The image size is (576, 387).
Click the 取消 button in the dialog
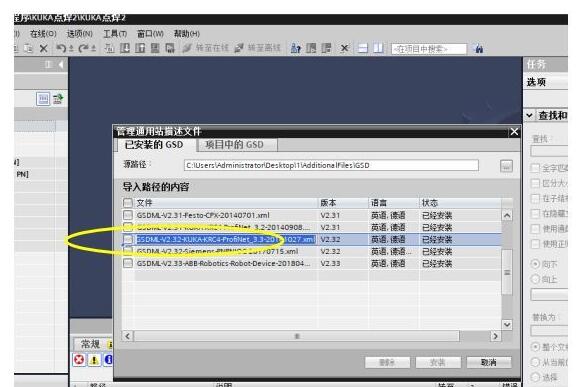coord(489,362)
